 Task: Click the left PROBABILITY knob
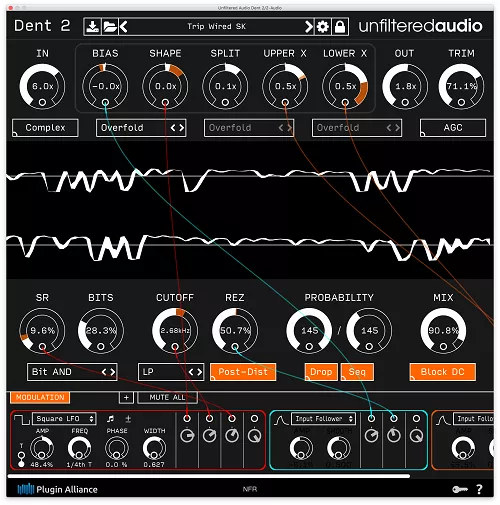coord(309,331)
